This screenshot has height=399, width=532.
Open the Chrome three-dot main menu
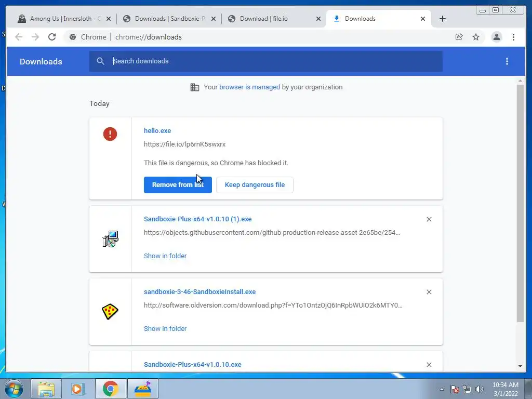coord(513,37)
